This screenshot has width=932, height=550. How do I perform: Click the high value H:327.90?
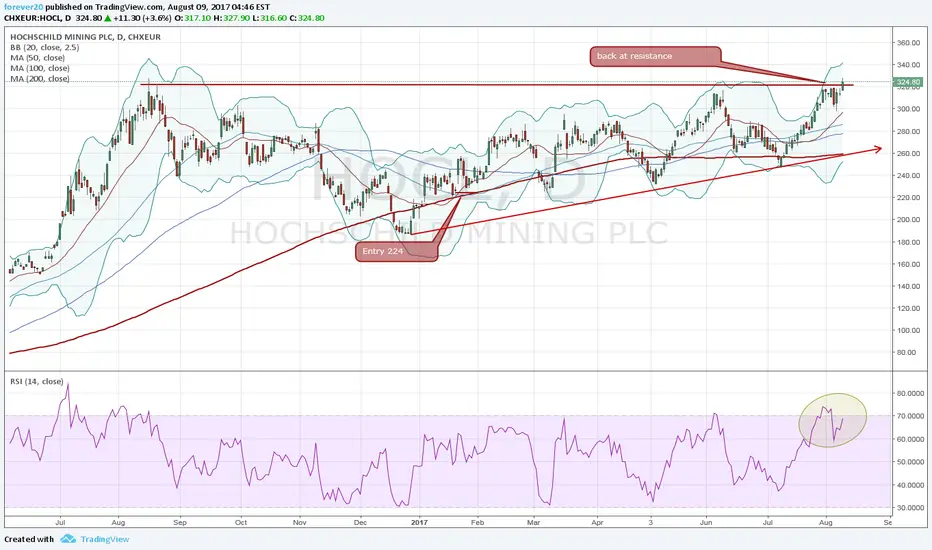click(232, 18)
